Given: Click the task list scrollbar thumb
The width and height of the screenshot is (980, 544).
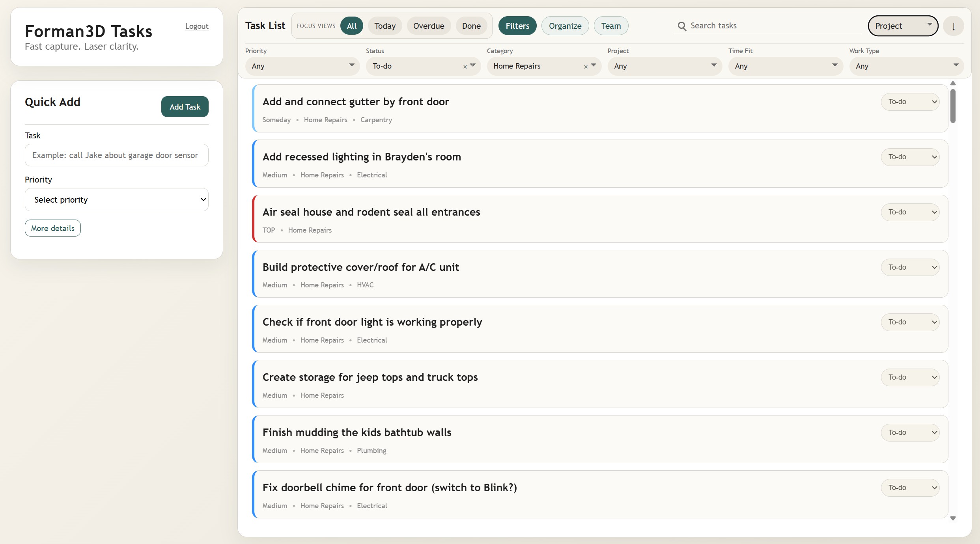Looking at the screenshot, I should (953, 106).
